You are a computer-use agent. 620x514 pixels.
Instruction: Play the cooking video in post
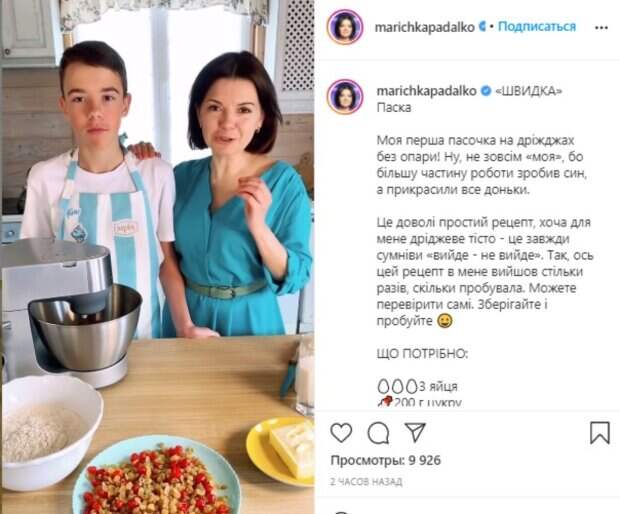(x=157, y=257)
